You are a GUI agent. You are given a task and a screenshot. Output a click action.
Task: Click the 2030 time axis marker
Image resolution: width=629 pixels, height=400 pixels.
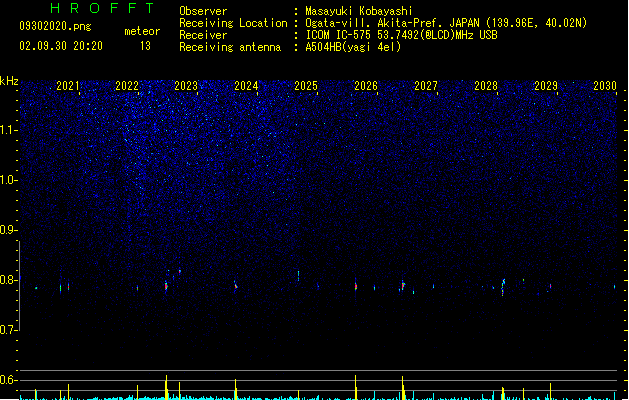point(605,86)
